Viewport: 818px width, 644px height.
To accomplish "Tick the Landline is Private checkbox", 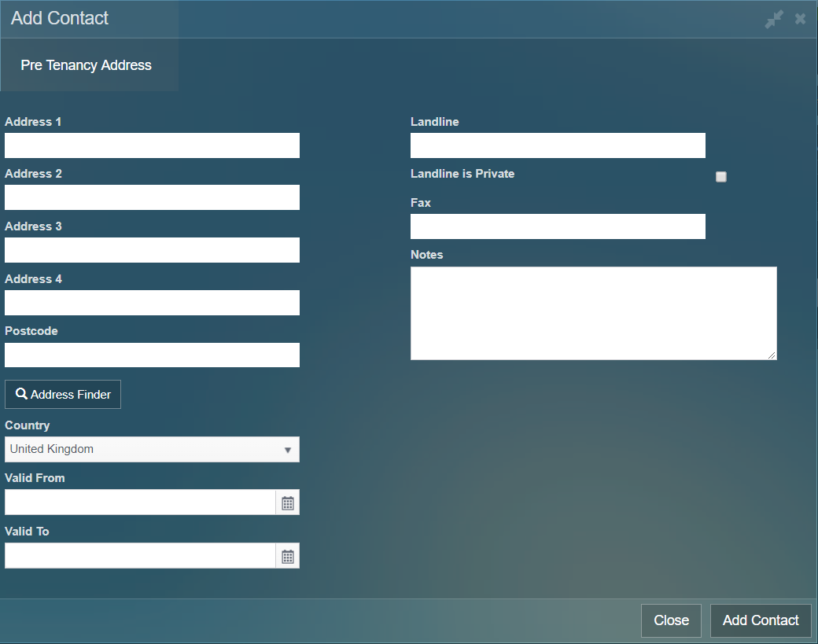I will 721,177.
